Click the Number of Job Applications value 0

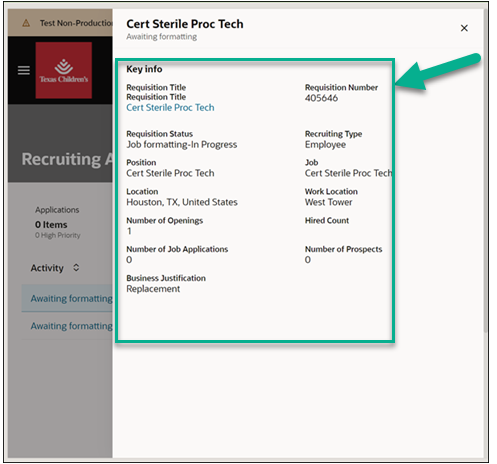click(129, 260)
